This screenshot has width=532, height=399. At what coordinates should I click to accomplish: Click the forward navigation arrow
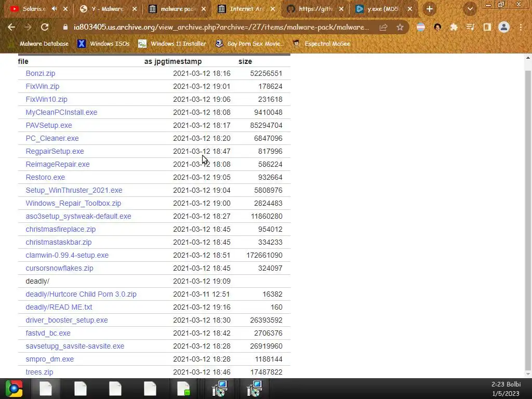coord(28,27)
